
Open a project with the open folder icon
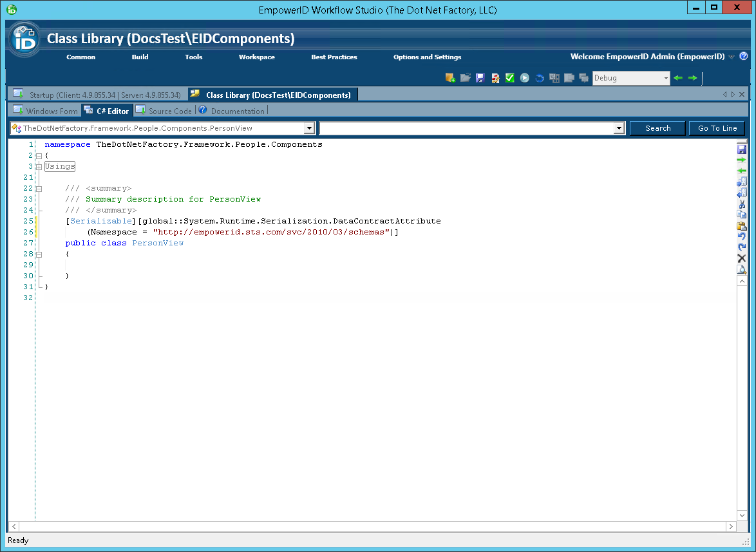pyautogui.click(x=465, y=77)
